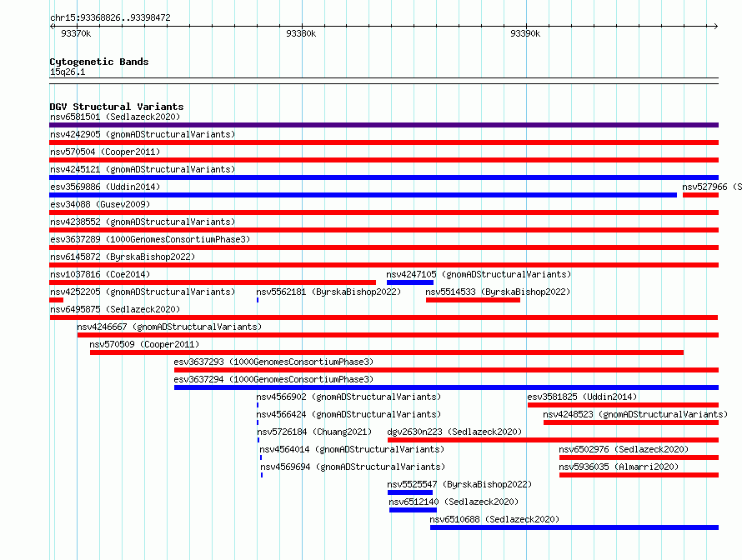Click the esv3637294 blue variant bar
Screen dimensions: 742x560
[x=446, y=387]
